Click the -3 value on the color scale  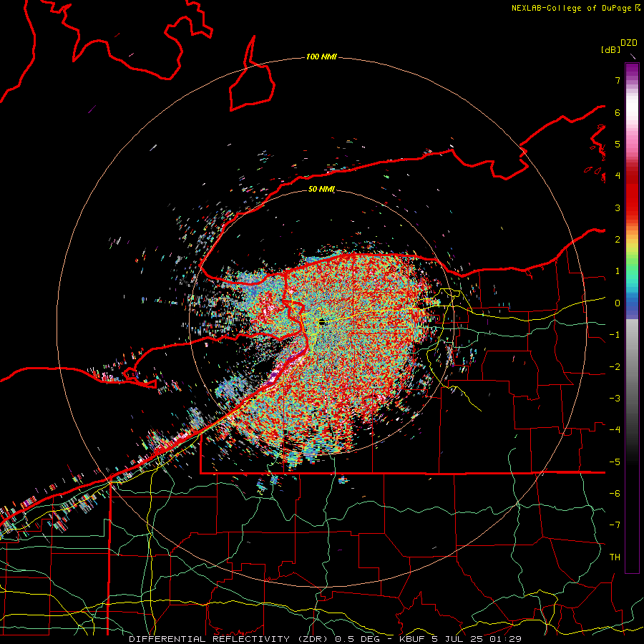[615, 399]
